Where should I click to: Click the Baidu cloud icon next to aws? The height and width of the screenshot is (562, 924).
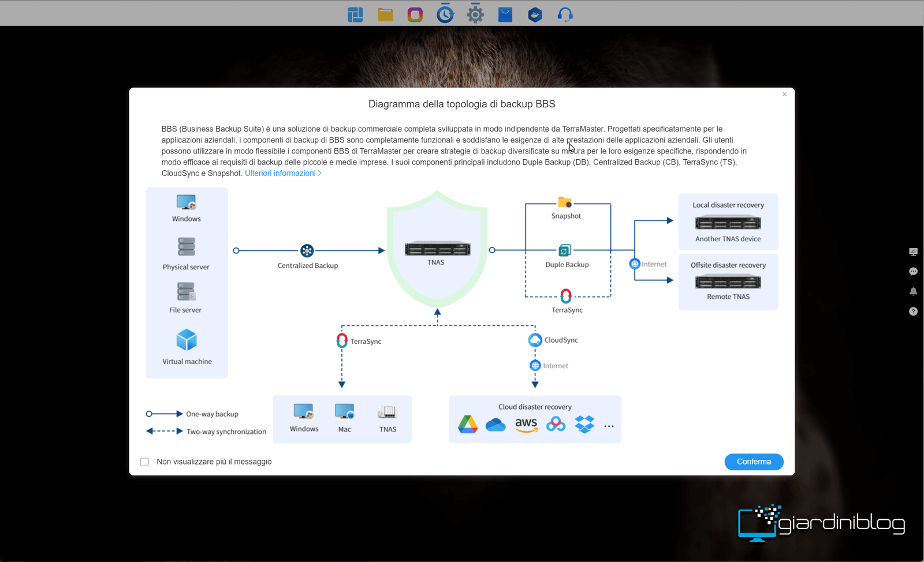click(556, 425)
